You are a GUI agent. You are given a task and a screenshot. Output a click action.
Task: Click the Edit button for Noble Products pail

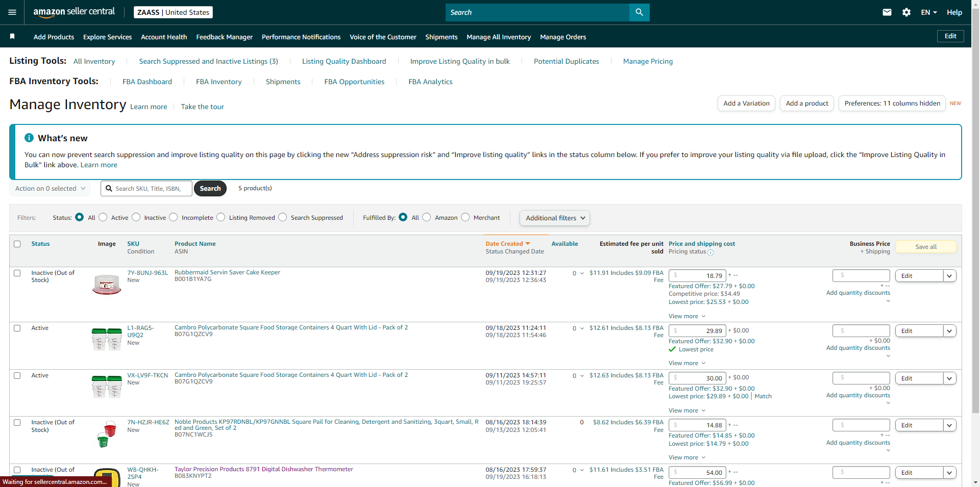919,425
